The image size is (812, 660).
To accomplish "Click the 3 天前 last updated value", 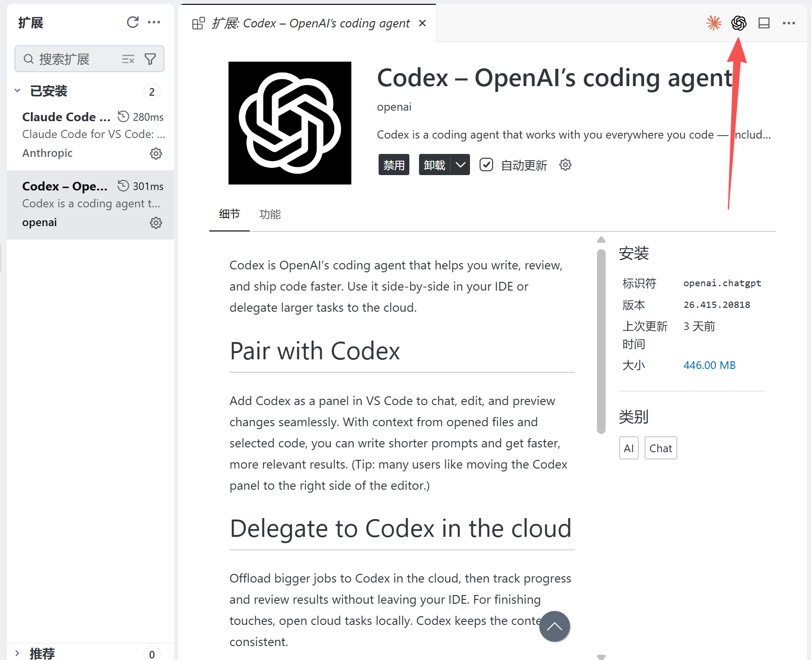I will pos(699,326).
